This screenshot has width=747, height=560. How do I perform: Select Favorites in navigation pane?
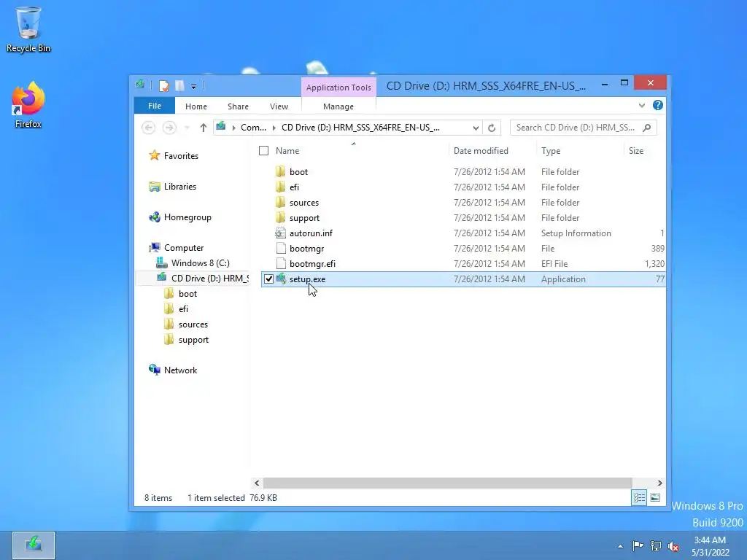tap(181, 156)
